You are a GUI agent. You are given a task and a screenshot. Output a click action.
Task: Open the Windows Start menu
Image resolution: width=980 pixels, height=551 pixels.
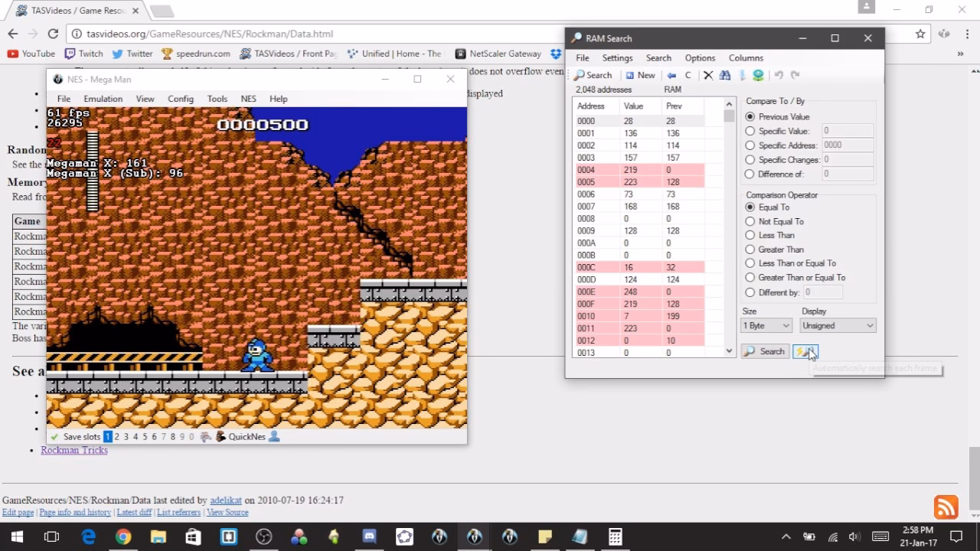17,537
